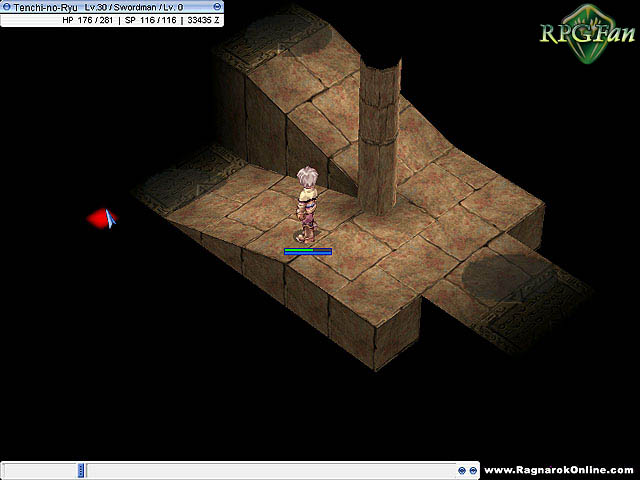The image size is (640, 480).
Task: Click the blue divider handle in chat bar
Action: [x=81, y=470]
